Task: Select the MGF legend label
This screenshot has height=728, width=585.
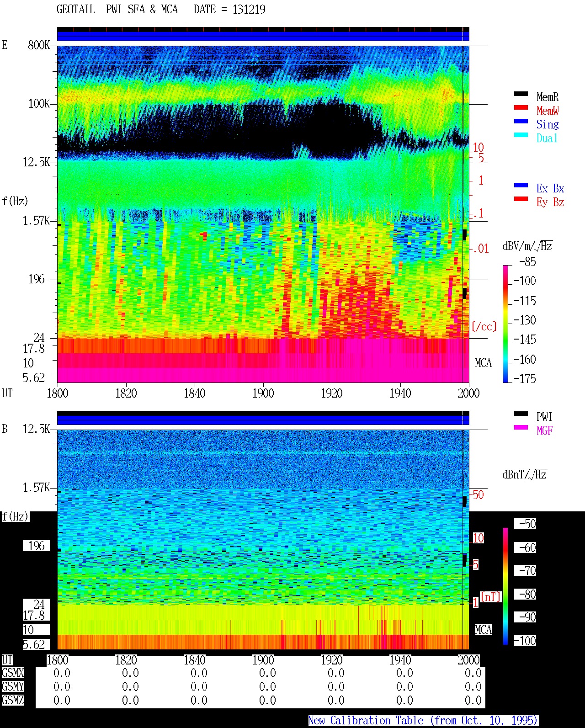Action: [544, 430]
